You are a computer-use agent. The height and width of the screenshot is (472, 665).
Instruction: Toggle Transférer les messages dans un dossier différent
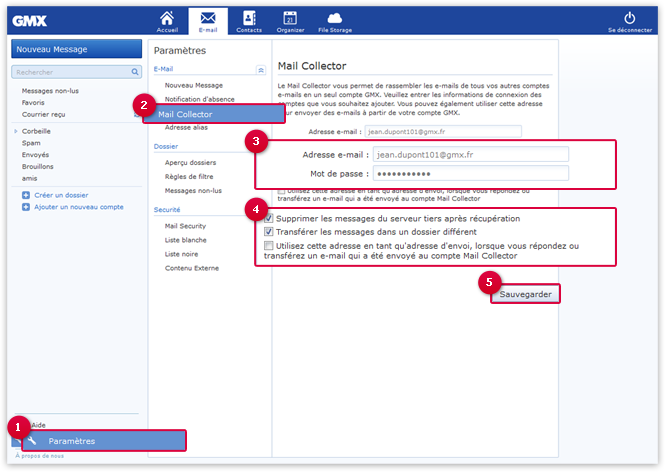(x=268, y=232)
